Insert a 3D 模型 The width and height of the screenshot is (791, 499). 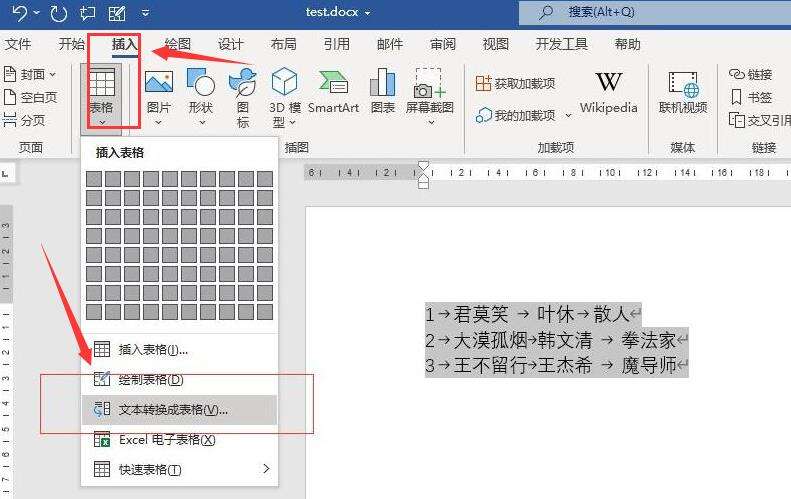(x=285, y=98)
